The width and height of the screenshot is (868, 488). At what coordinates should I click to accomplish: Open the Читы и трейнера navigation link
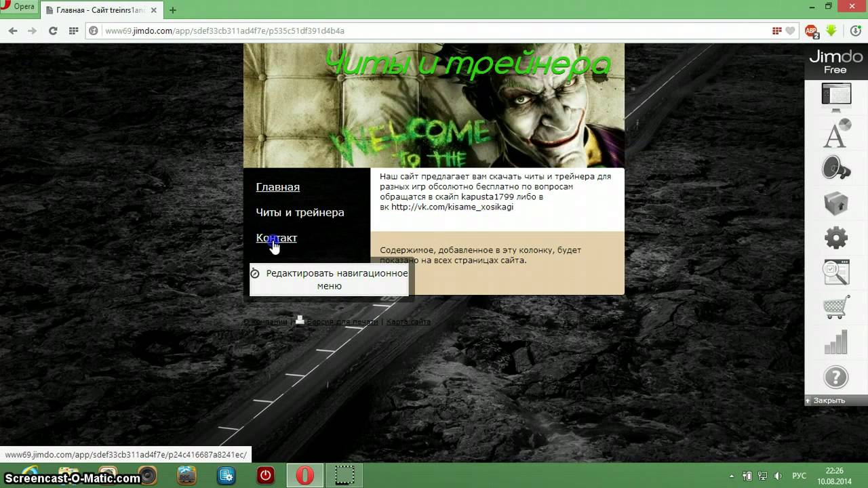pyautogui.click(x=300, y=212)
